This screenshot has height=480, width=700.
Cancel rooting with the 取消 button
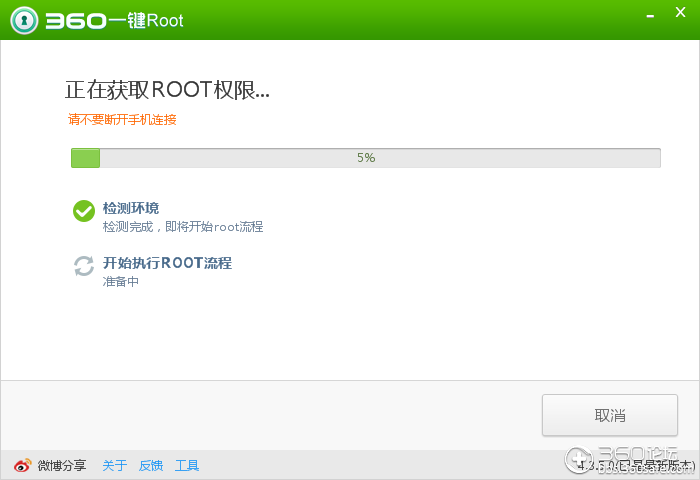(610, 415)
